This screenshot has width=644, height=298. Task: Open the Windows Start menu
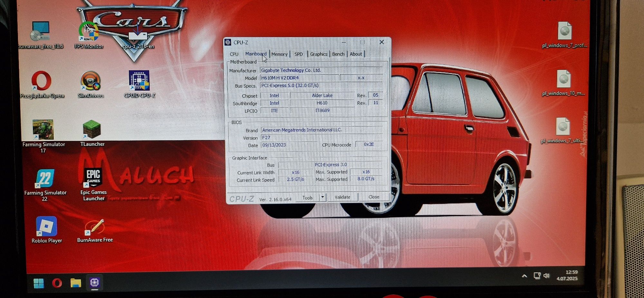pyautogui.click(x=39, y=283)
